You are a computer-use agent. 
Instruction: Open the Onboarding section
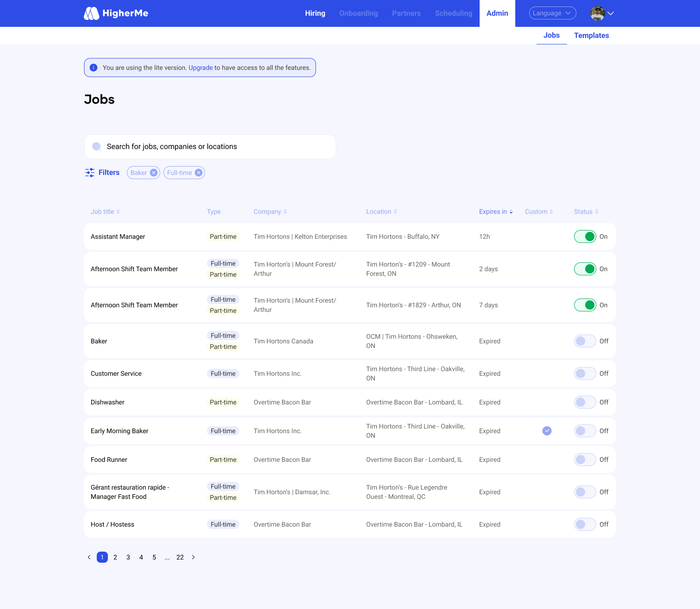tap(359, 13)
